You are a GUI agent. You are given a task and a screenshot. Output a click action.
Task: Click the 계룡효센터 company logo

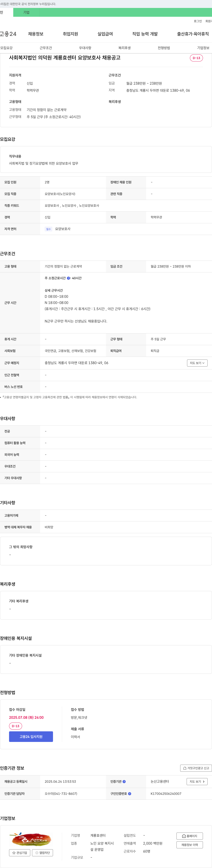tap(31, 839)
